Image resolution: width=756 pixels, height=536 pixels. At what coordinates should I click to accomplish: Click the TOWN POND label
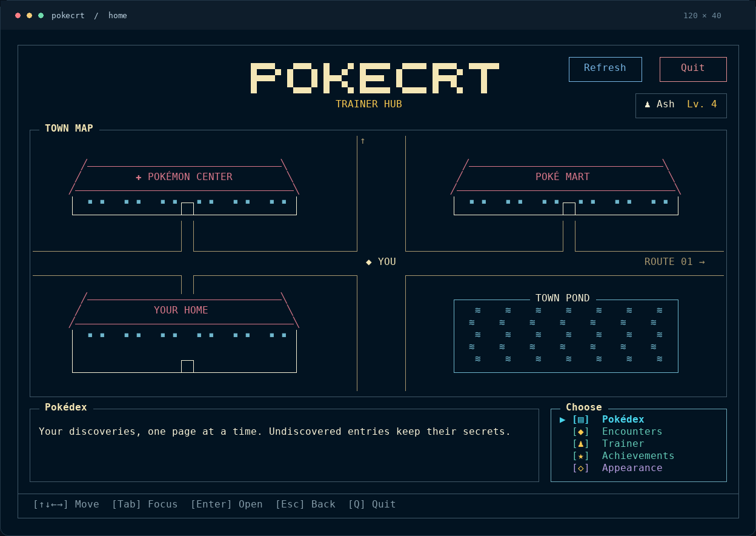pyautogui.click(x=563, y=298)
